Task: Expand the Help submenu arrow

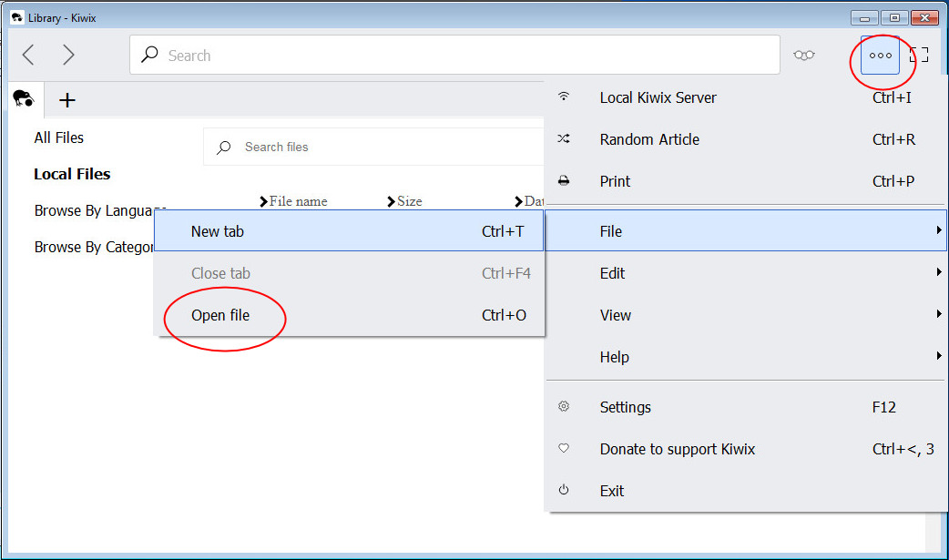Action: (x=939, y=355)
